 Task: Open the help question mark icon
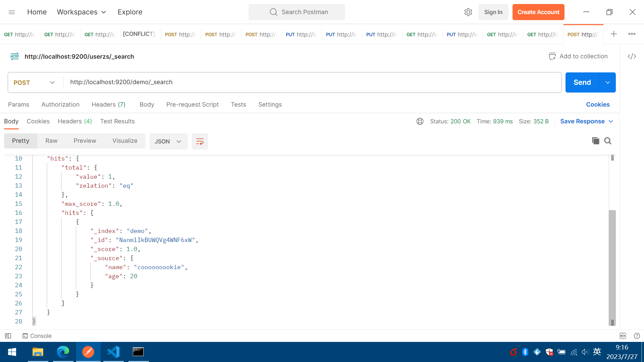(x=637, y=336)
